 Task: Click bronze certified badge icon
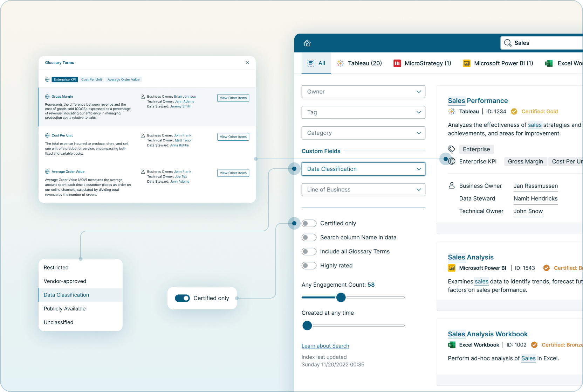pos(534,345)
